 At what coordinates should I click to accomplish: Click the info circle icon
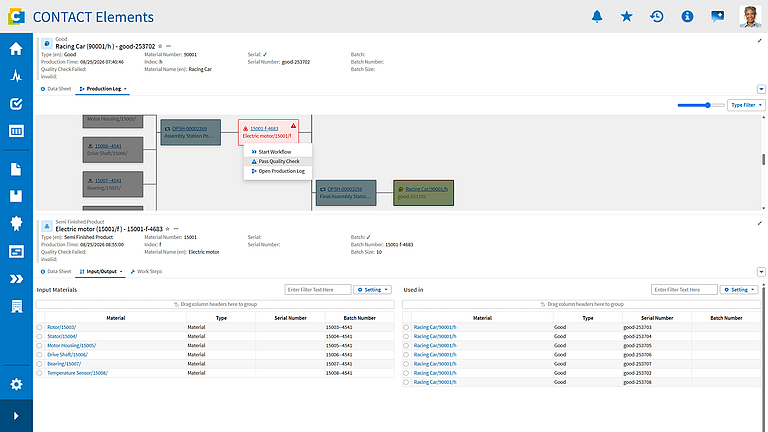point(687,17)
